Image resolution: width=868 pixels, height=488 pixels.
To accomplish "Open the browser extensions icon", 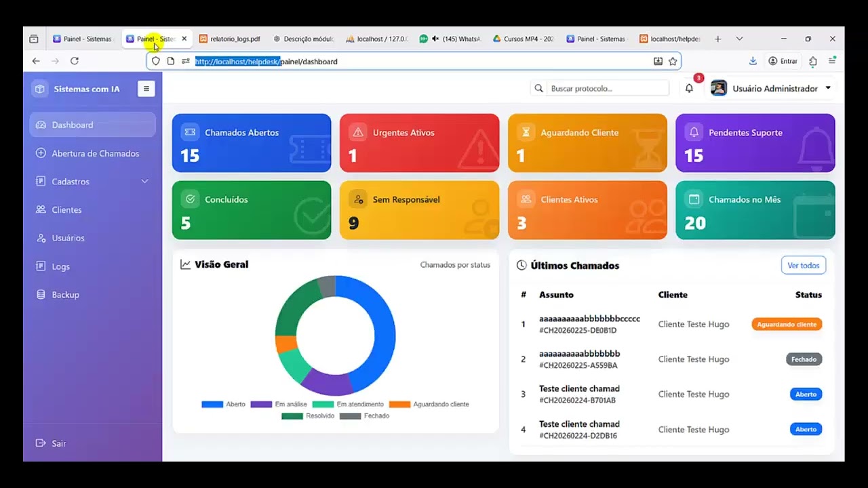I will click(813, 61).
